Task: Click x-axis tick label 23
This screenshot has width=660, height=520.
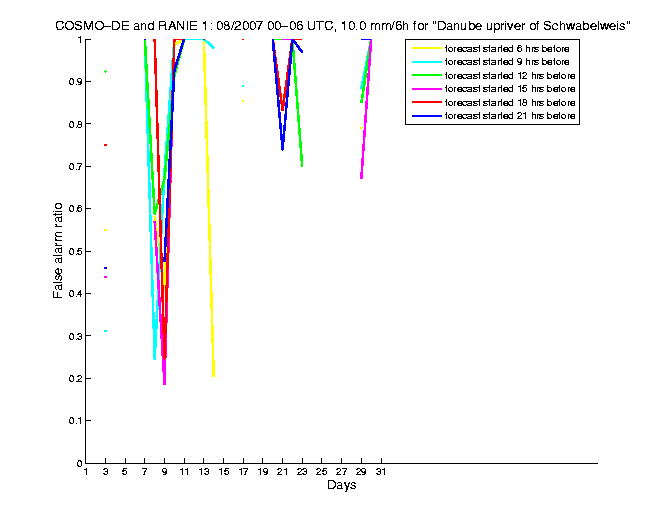Action: click(x=302, y=472)
